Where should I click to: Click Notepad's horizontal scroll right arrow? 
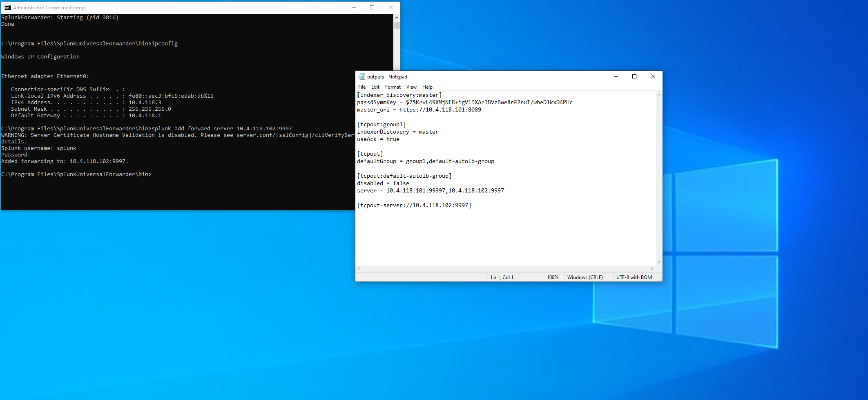[x=652, y=268]
